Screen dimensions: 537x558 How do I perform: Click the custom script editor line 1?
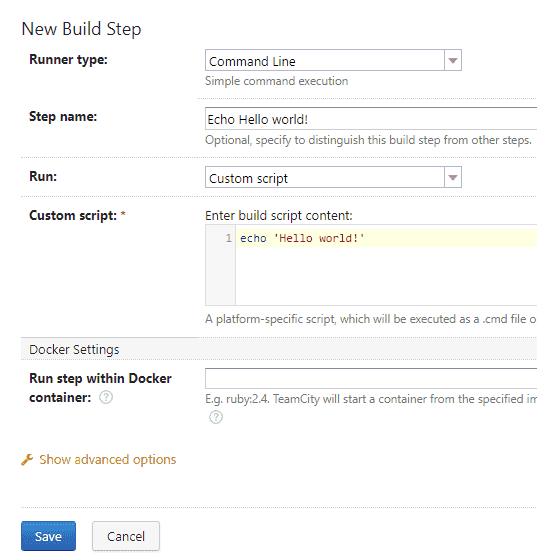pyautogui.click(x=386, y=238)
